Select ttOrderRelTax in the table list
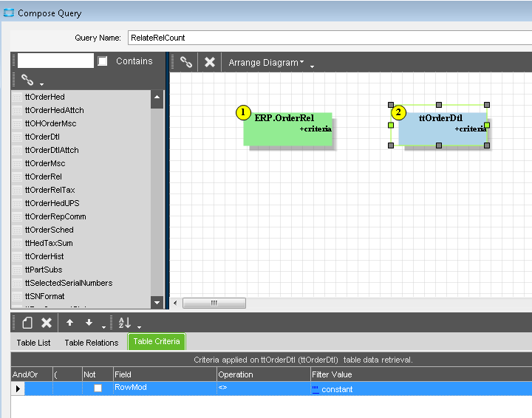Viewport: 532px width, 418px height. (50, 190)
